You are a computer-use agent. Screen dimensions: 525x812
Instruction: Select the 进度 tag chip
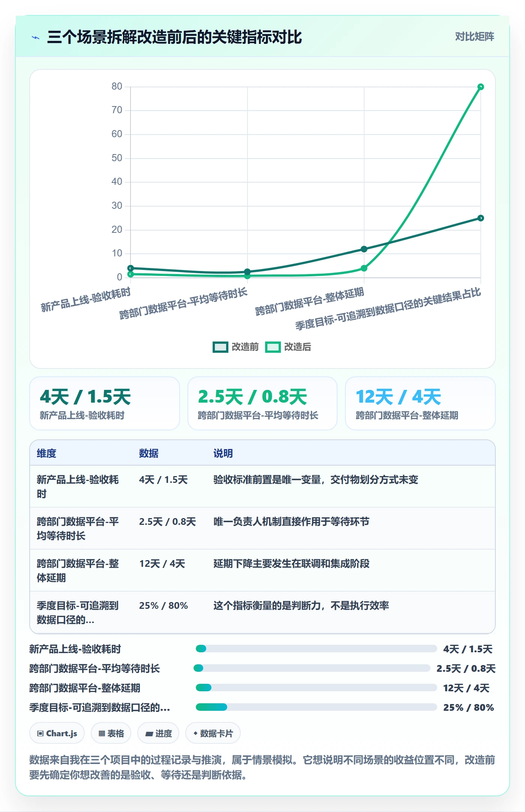pos(158,733)
